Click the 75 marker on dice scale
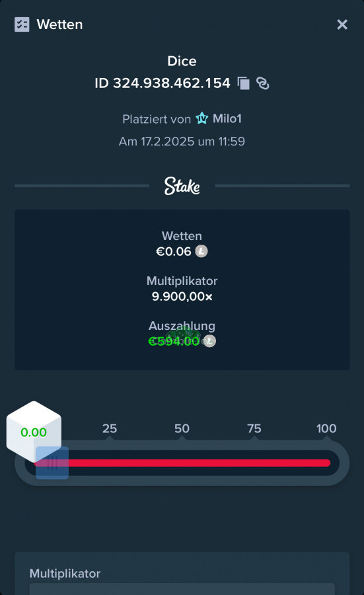The height and width of the screenshot is (595, 364). click(x=254, y=428)
